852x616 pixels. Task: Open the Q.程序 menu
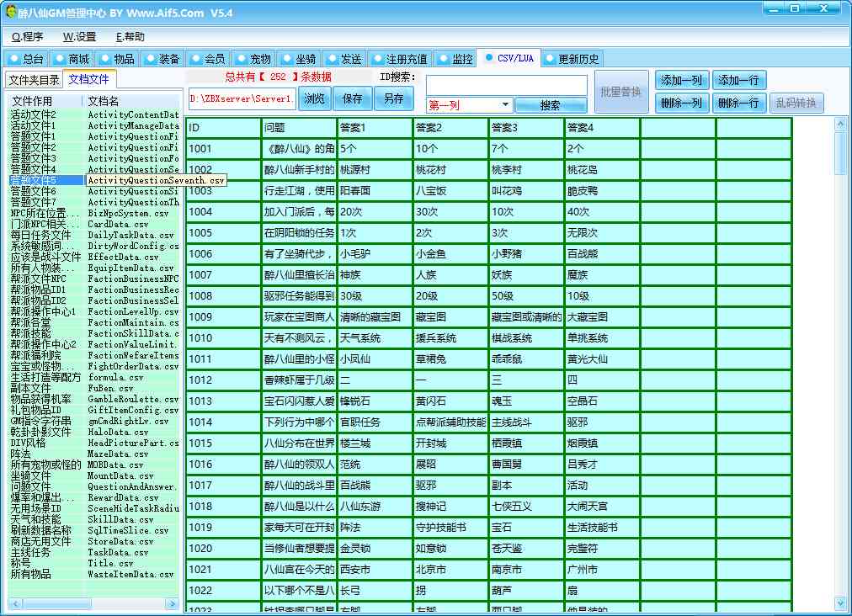(x=28, y=37)
